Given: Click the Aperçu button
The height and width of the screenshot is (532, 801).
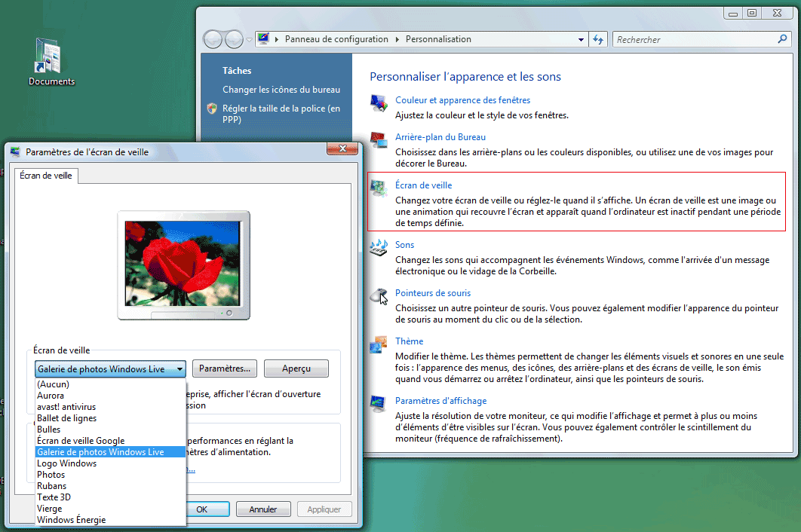Looking at the screenshot, I should (296, 368).
